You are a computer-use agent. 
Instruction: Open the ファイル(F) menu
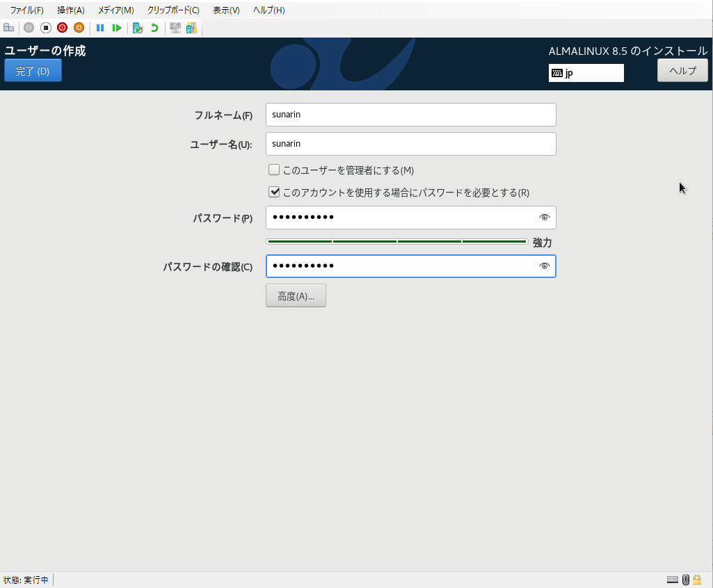click(x=27, y=10)
